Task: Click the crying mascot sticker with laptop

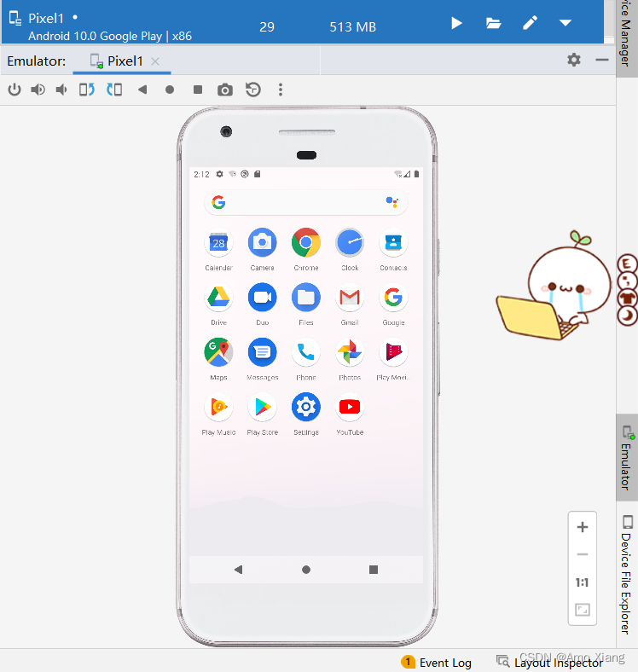Action: [x=554, y=286]
